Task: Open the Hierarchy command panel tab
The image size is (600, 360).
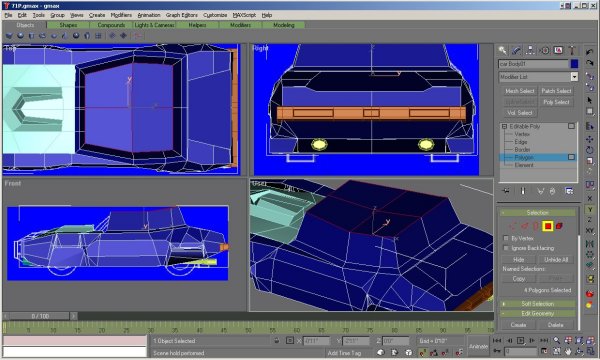Action: [530, 50]
